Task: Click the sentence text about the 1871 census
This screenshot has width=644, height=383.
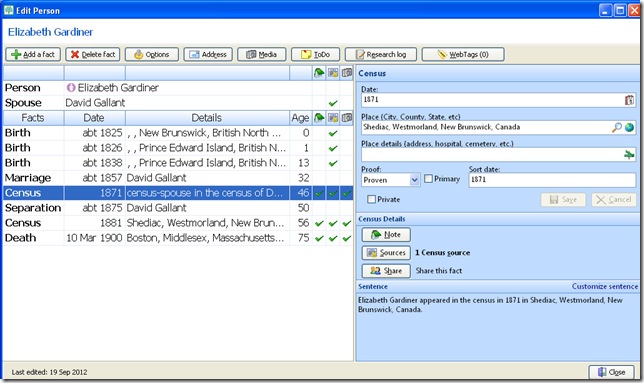Action: coord(490,305)
